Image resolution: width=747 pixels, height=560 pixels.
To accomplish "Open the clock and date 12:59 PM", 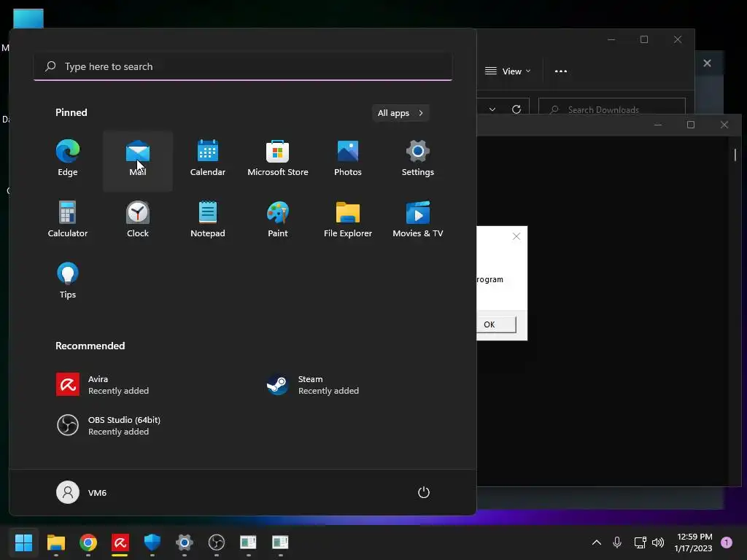I will click(x=693, y=542).
